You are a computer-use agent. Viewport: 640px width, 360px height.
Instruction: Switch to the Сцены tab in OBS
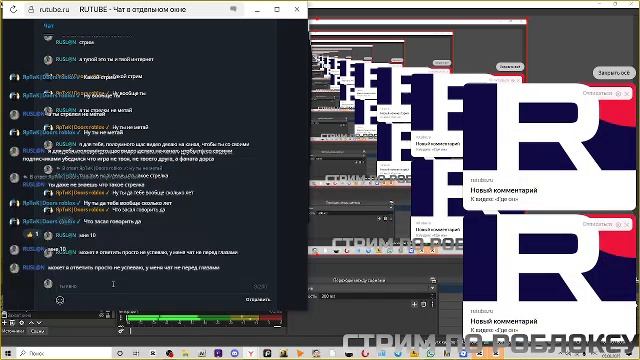37,331
